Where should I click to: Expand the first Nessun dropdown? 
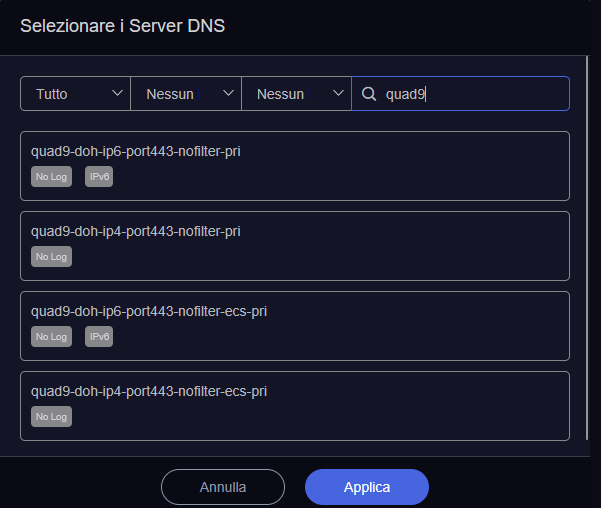click(x=185, y=94)
